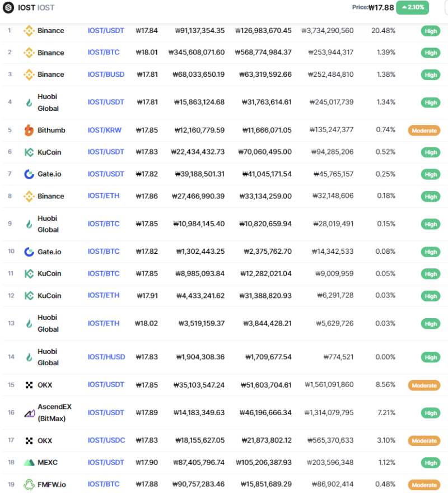Click the Moderate badge in the OKX IOST/USDT row
Viewport: 448px width, 493px height.
[x=424, y=385]
